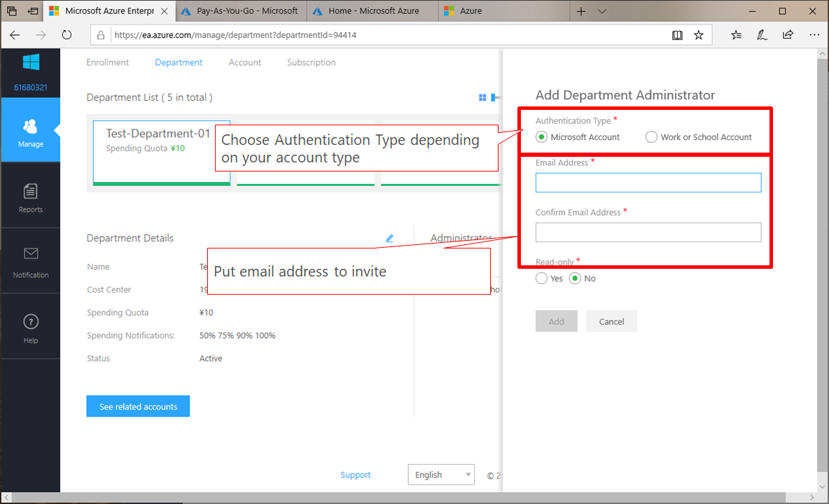Click the horizontal scrollbar right arrow
This screenshot has width=829, height=504.
[x=811, y=498]
